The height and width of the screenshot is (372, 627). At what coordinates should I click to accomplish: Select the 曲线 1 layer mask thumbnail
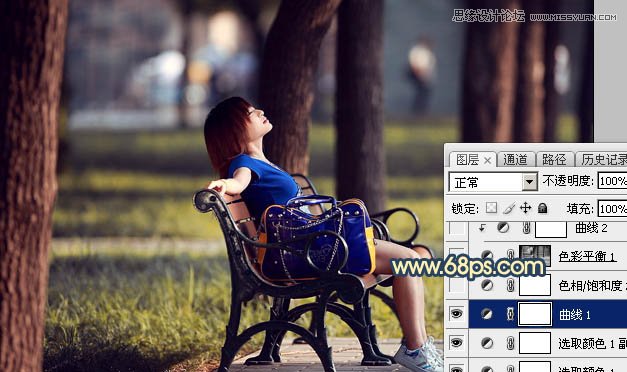coord(535,314)
